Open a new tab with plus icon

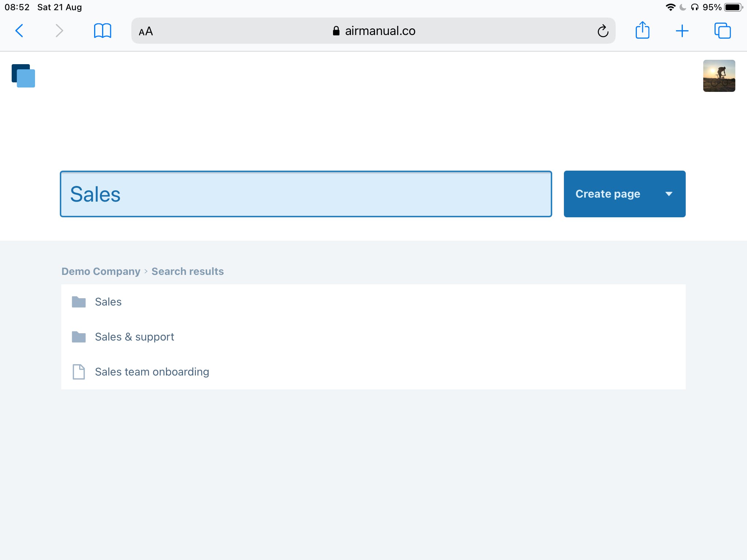pyautogui.click(x=682, y=31)
